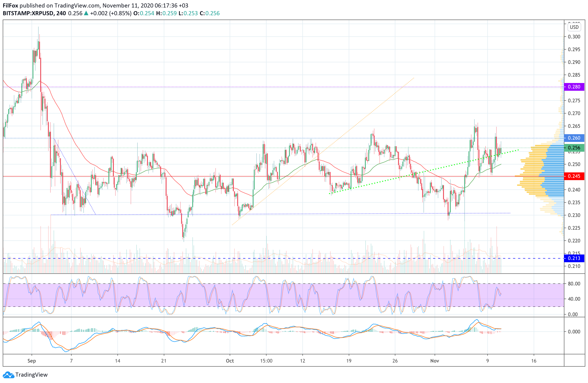Click the 240 timeframe interval value

tap(61, 13)
